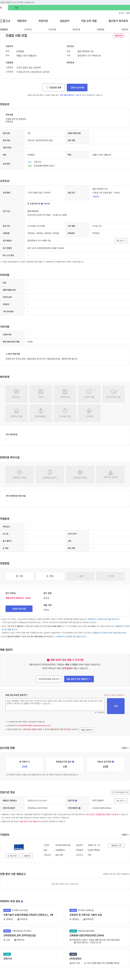The height and width of the screenshot is (980, 130).
Task: Open the 출산휴가·육아휴직 main menu
Action: [x=118, y=21]
